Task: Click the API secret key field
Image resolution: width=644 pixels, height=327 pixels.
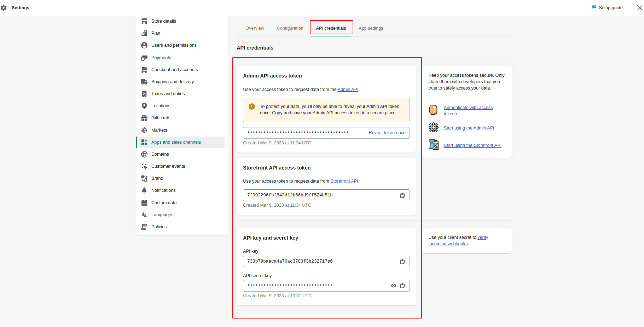Action: tap(326, 286)
